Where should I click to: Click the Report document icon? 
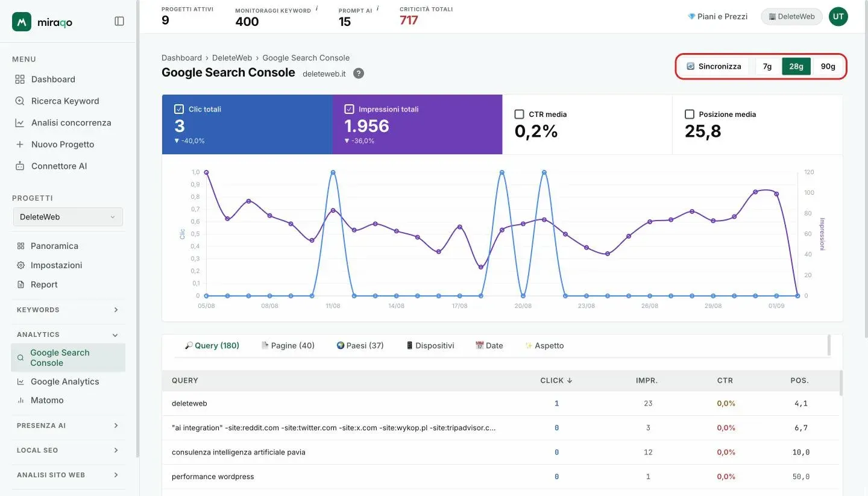click(20, 284)
